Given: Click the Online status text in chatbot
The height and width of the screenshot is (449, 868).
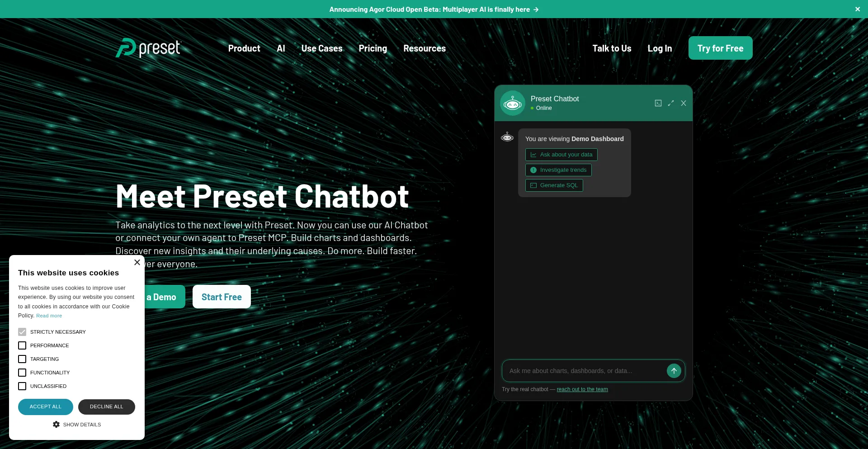Looking at the screenshot, I should coord(544,108).
